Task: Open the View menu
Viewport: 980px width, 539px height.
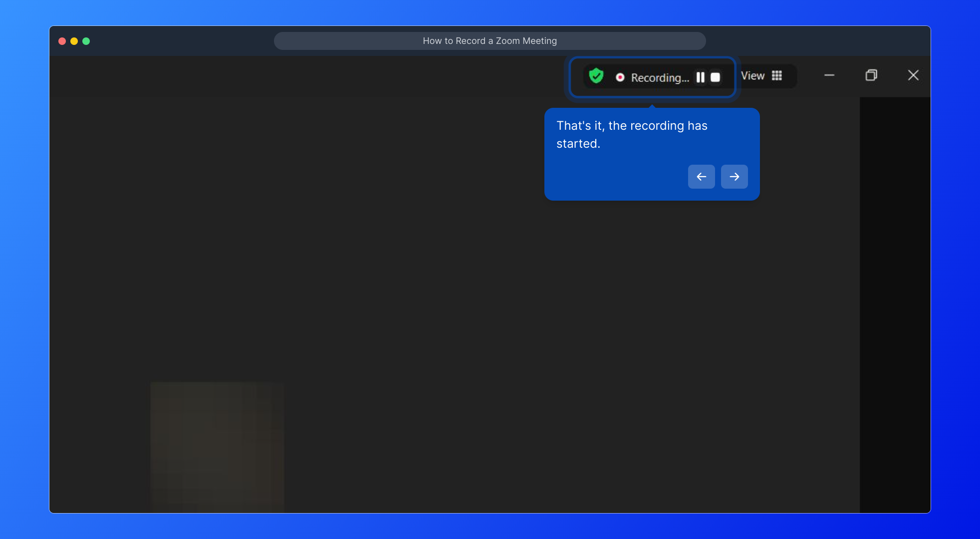Action: pos(752,76)
